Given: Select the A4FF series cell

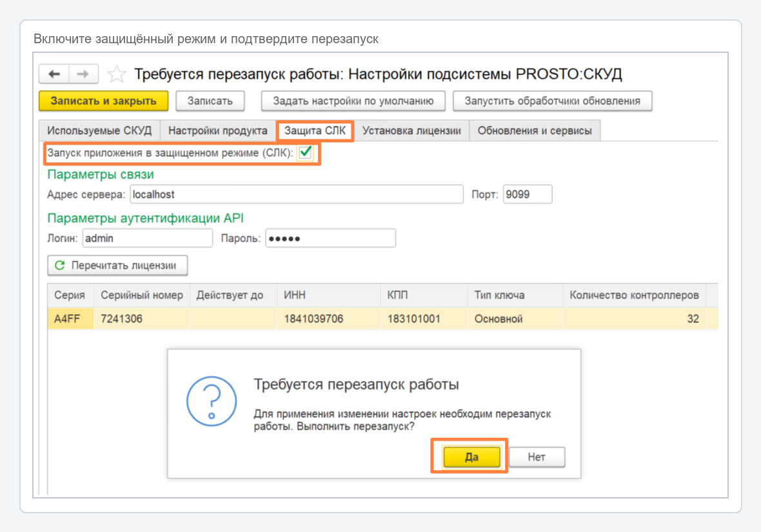Looking at the screenshot, I should coord(70,319).
